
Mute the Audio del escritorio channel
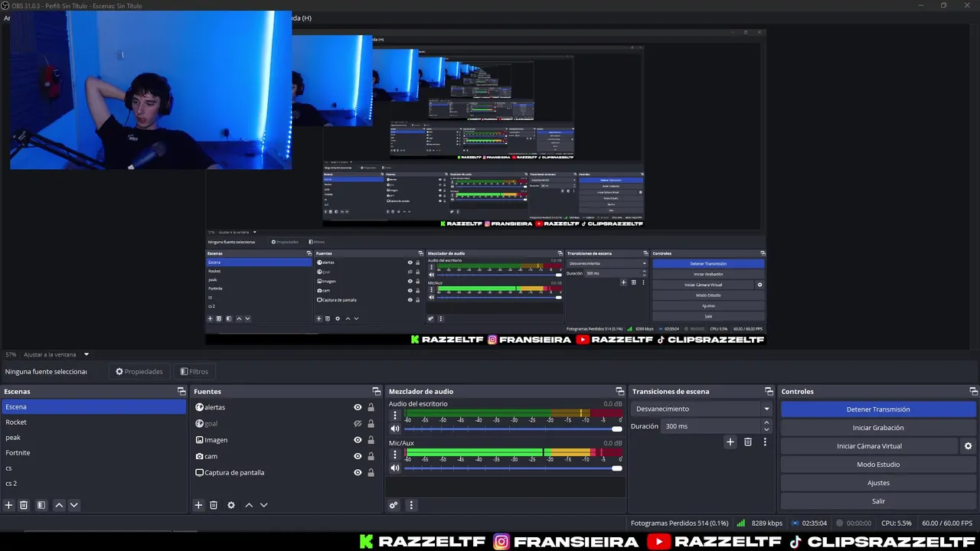395,429
